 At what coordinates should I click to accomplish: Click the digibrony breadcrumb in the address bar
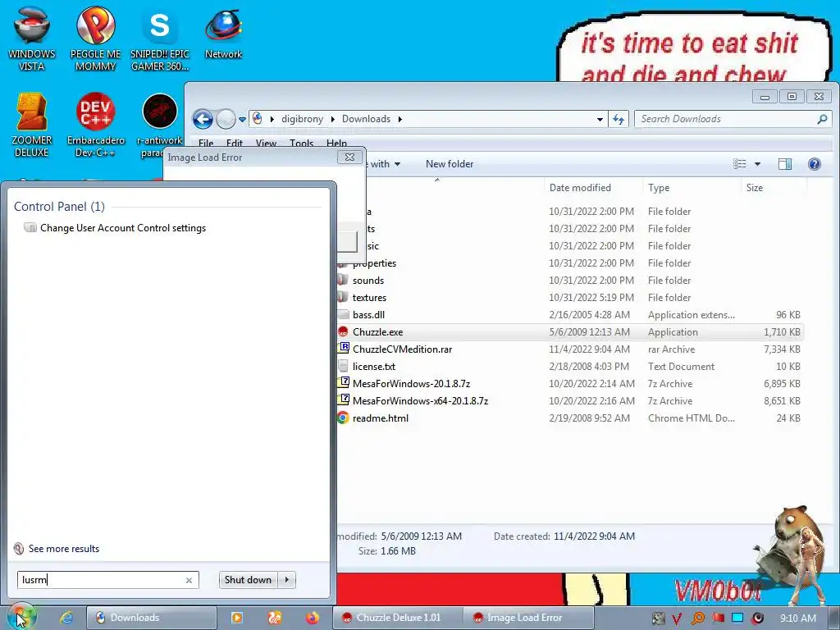pyautogui.click(x=302, y=119)
